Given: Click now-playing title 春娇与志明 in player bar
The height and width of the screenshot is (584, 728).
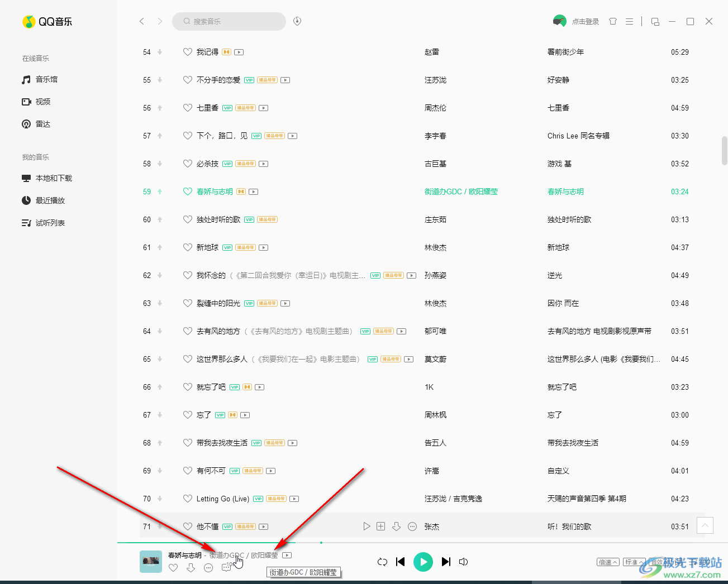Looking at the screenshot, I should click(185, 556).
